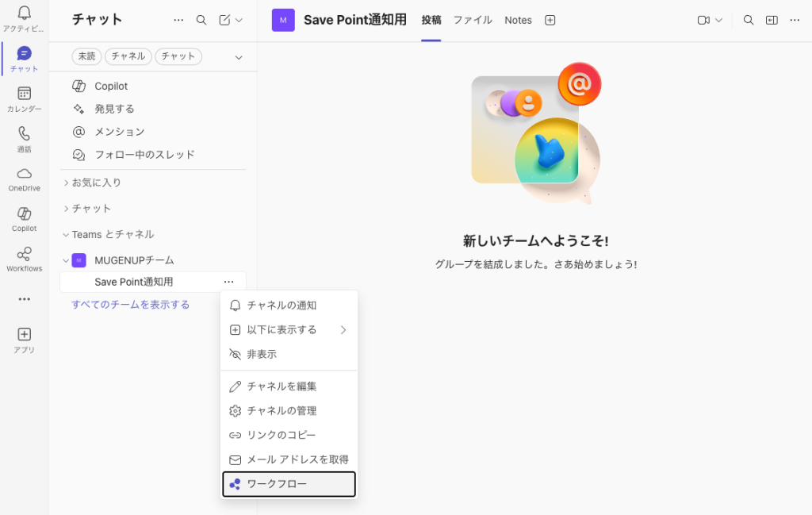Open the video call dropdown arrow

(719, 20)
